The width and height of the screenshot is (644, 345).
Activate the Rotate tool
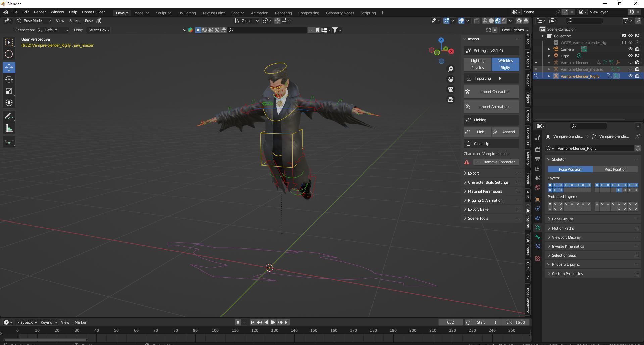click(9, 79)
